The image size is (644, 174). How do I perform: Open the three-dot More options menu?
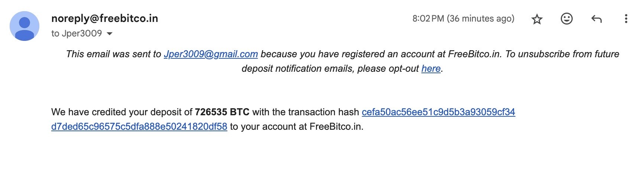(626, 19)
